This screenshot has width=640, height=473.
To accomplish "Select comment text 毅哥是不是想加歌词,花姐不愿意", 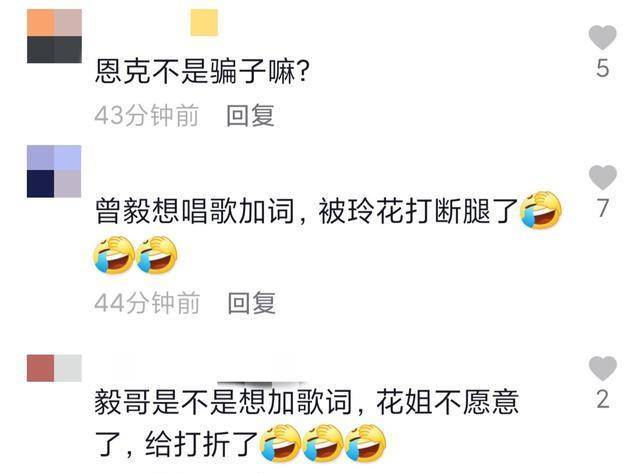I will click(307, 402).
